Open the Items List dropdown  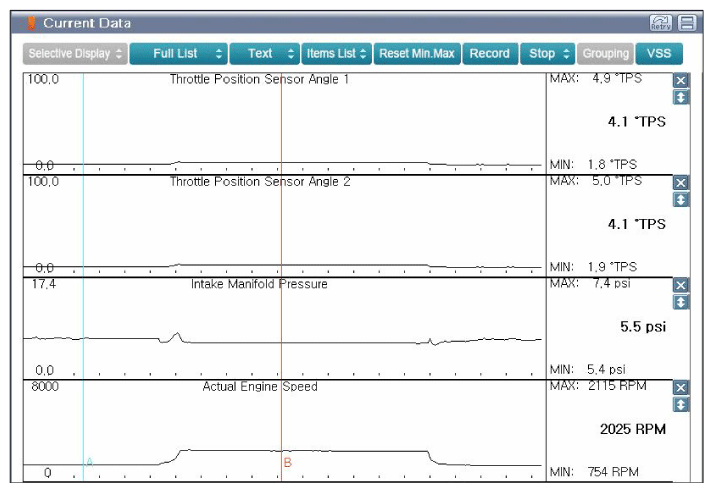[x=336, y=54]
